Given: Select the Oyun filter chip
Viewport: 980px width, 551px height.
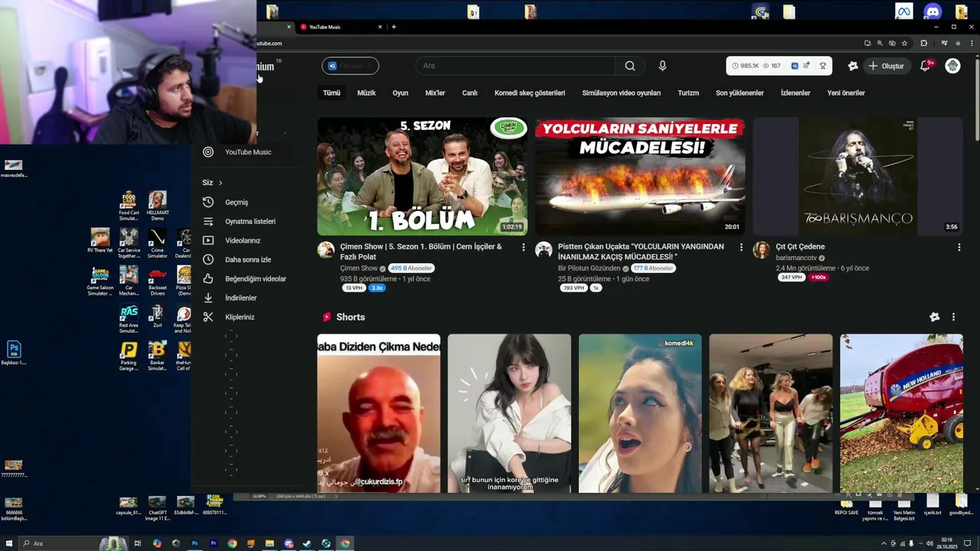Looking at the screenshot, I should tap(400, 93).
